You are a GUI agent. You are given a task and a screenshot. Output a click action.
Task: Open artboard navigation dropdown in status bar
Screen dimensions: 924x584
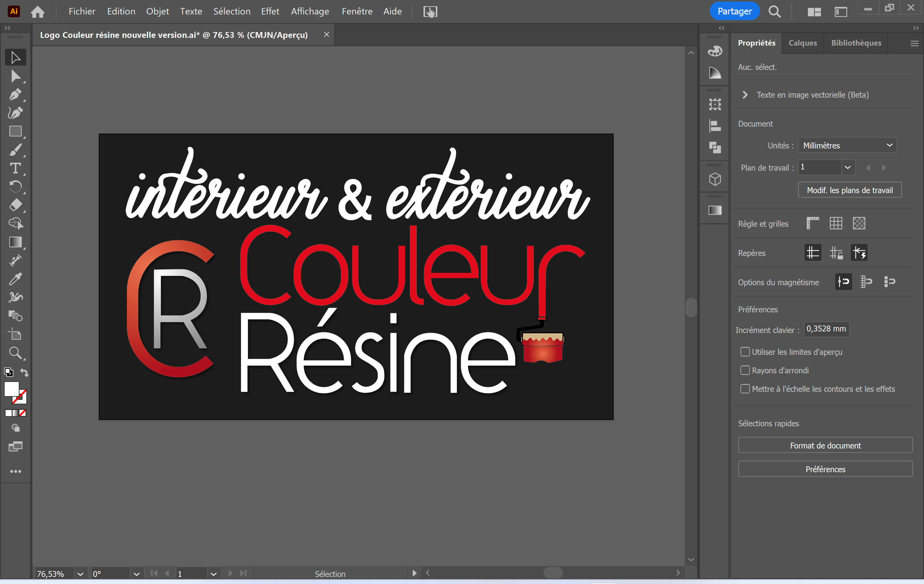coord(213,574)
